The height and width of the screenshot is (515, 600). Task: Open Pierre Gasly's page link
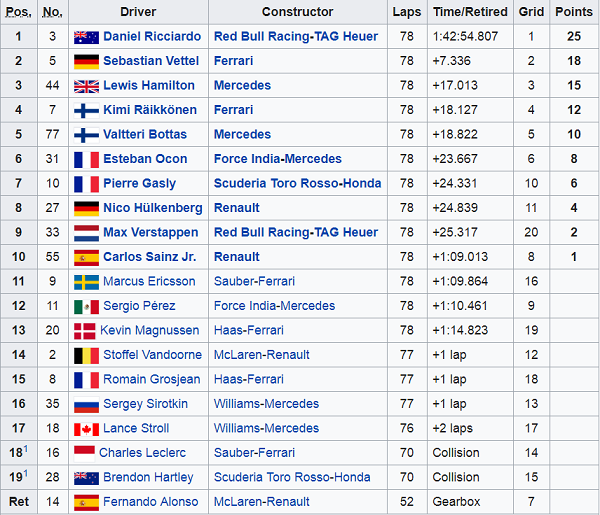139,183
